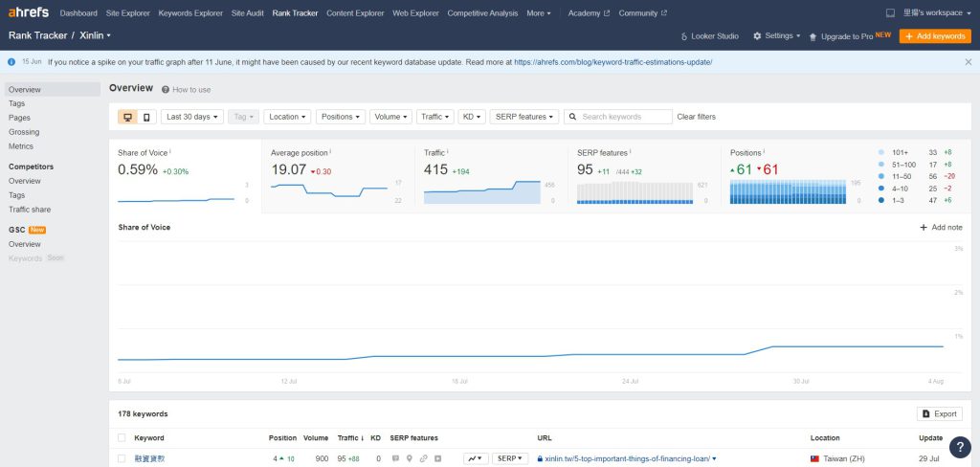Open the Volume filter dropdown

coord(391,117)
